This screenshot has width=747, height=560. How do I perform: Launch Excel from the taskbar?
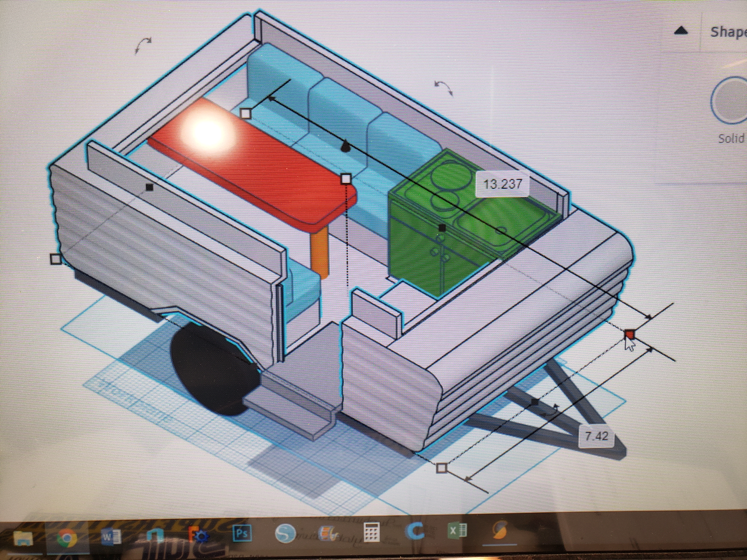pyautogui.click(x=458, y=531)
